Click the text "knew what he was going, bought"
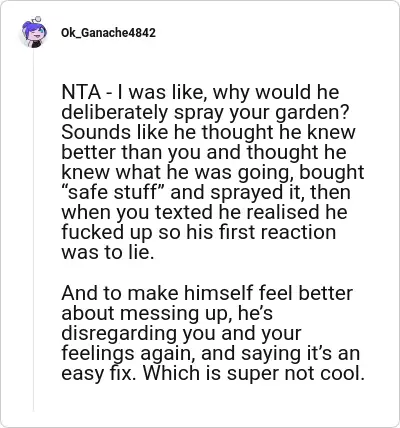Screen dimensions: 400x428 click(x=213, y=172)
